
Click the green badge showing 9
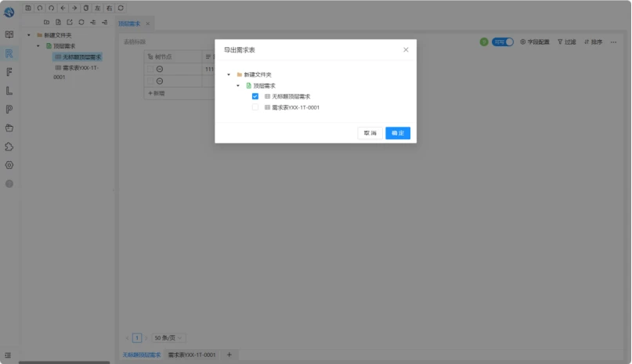point(484,42)
